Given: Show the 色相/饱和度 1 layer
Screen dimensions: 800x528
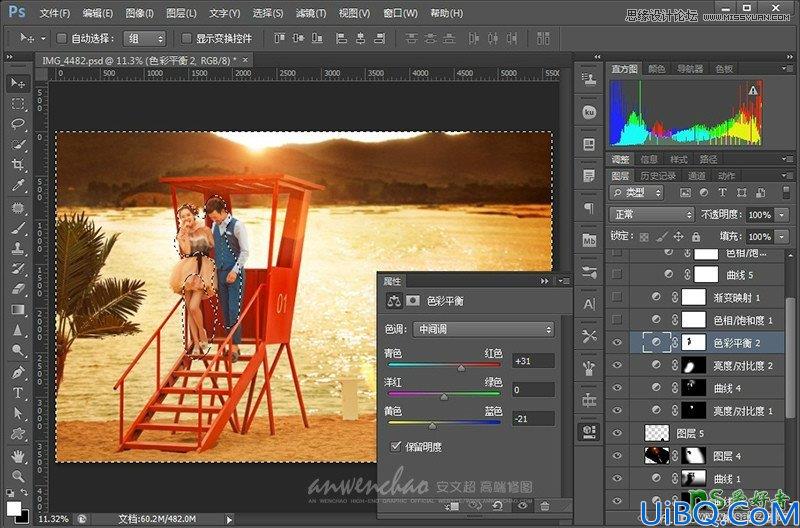Looking at the screenshot, I should pyautogui.click(x=617, y=320).
